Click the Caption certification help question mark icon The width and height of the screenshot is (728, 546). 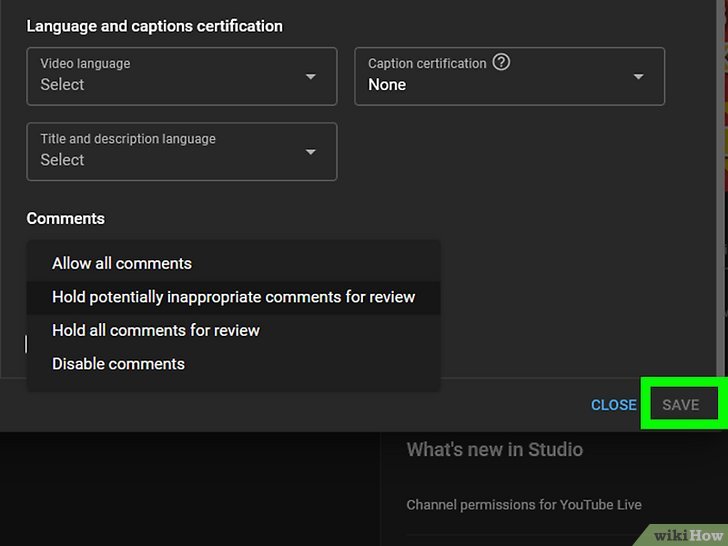point(502,62)
